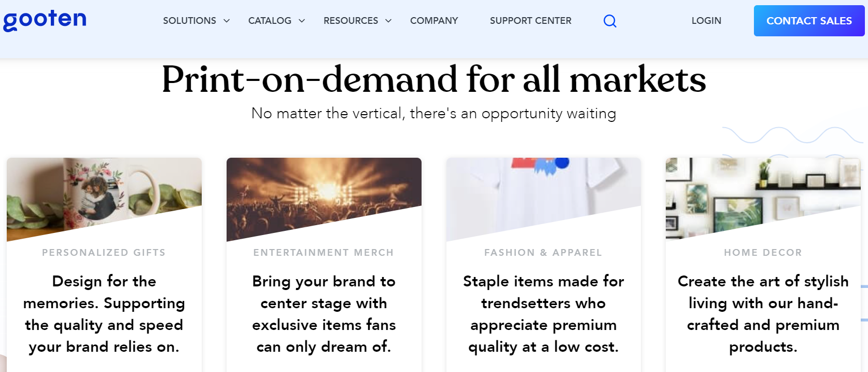Open the Entertainment Merch card heading
Screen dimensions: 868x372
(324, 253)
